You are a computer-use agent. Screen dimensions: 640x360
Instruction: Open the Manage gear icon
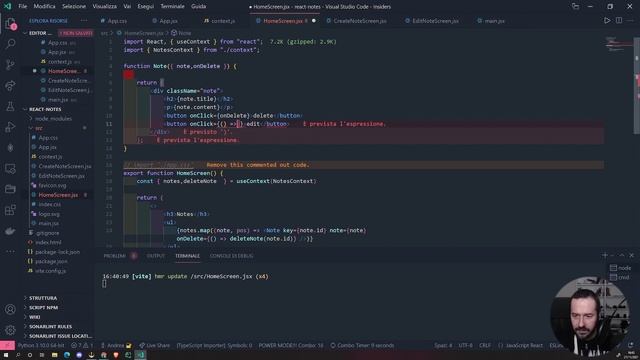(x=10, y=330)
